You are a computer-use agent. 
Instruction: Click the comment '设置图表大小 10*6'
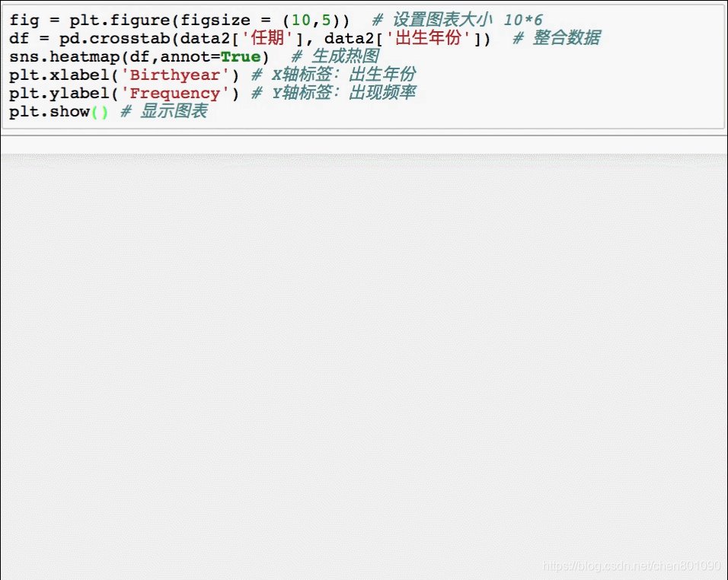click(458, 20)
